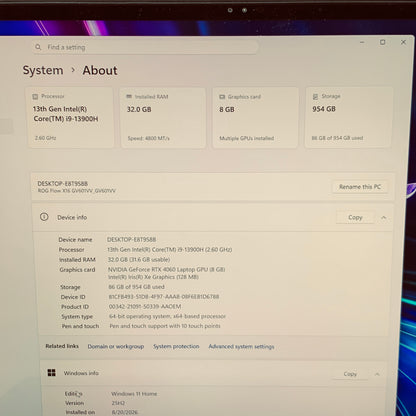Viewport: 416px width, 416px height.
Task: Select the Product ID value '00342-21091-50339-AAOEM'
Action: (x=145, y=306)
